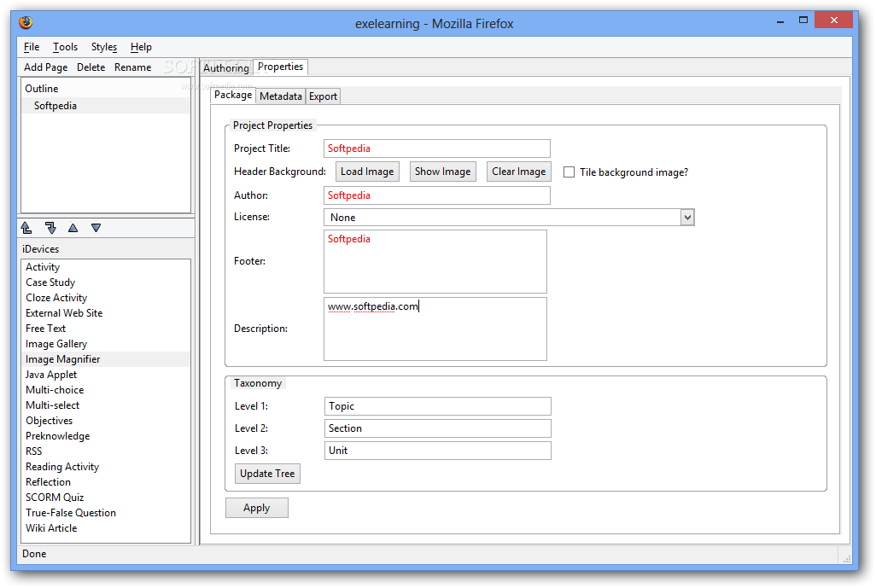Minimize the Firefox window
This screenshot has width=876, height=588.
point(780,21)
